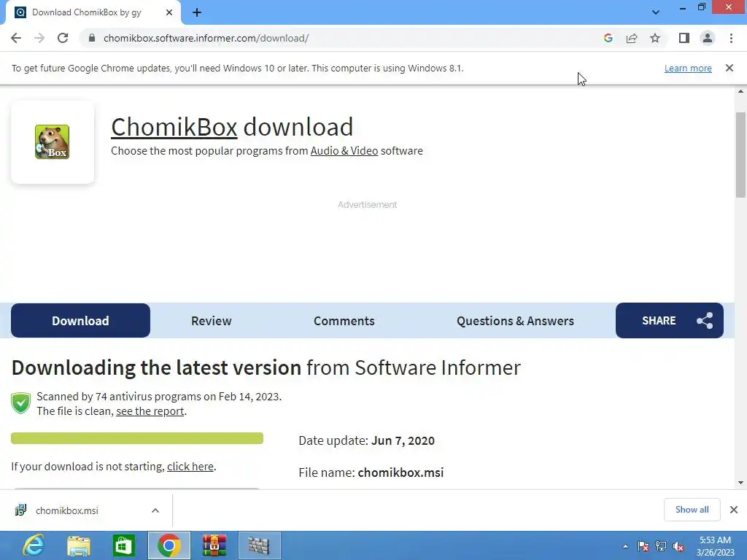Open Internet Explorer from taskbar
Image resolution: width=747 pixels, height=560 pixels.
[34, 545]
